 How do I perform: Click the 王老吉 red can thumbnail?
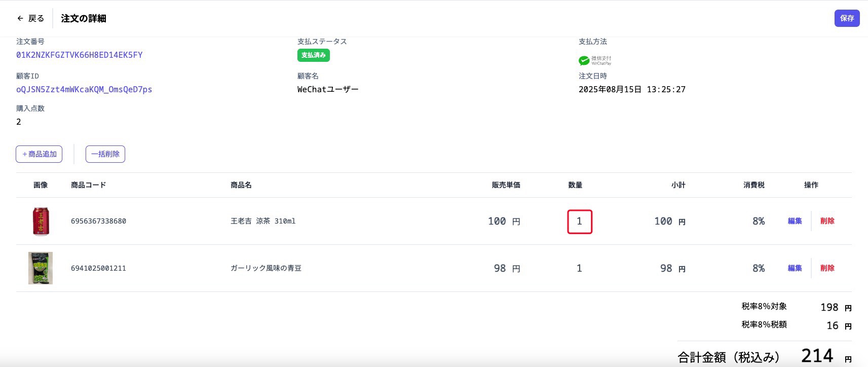[x=41, y=221]
